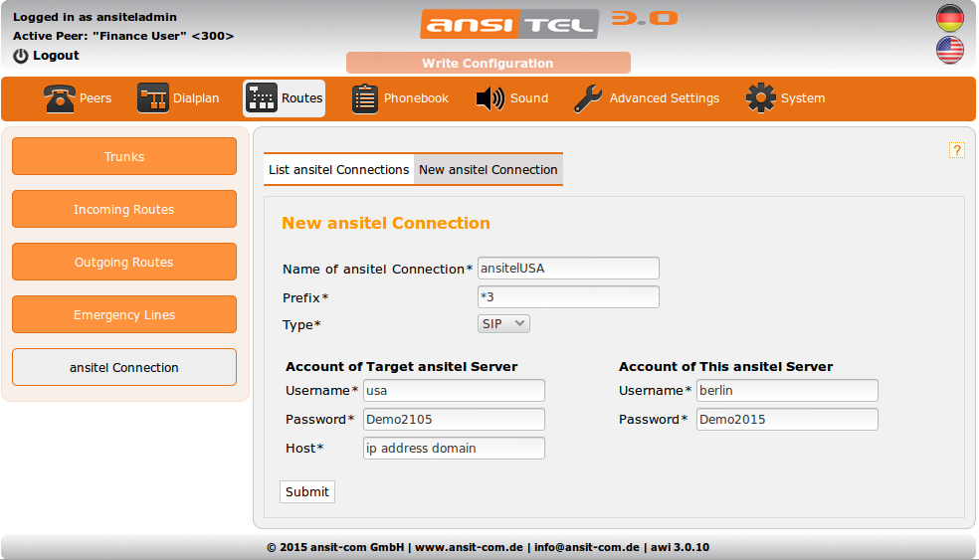Click the Peers telephone icon

[60, 98]
